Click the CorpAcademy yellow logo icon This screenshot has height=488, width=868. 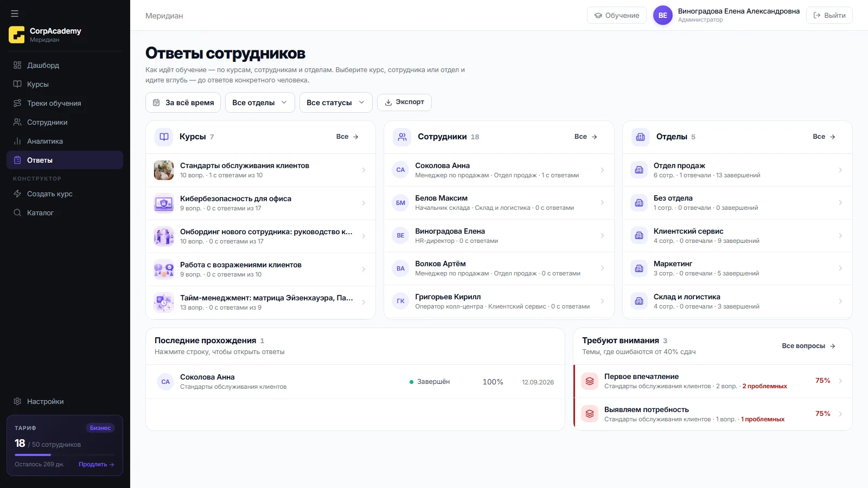click(x=17, y=35)
